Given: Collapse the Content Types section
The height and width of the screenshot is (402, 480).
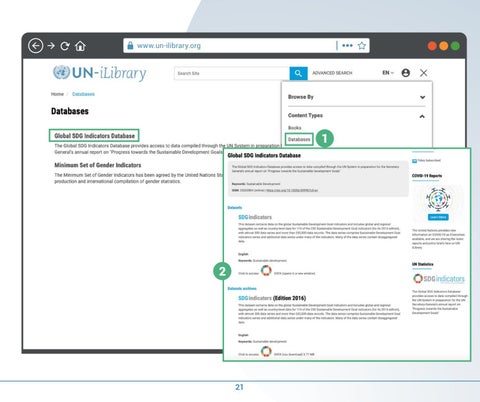Looking at the screenshot, I should 356,116.
